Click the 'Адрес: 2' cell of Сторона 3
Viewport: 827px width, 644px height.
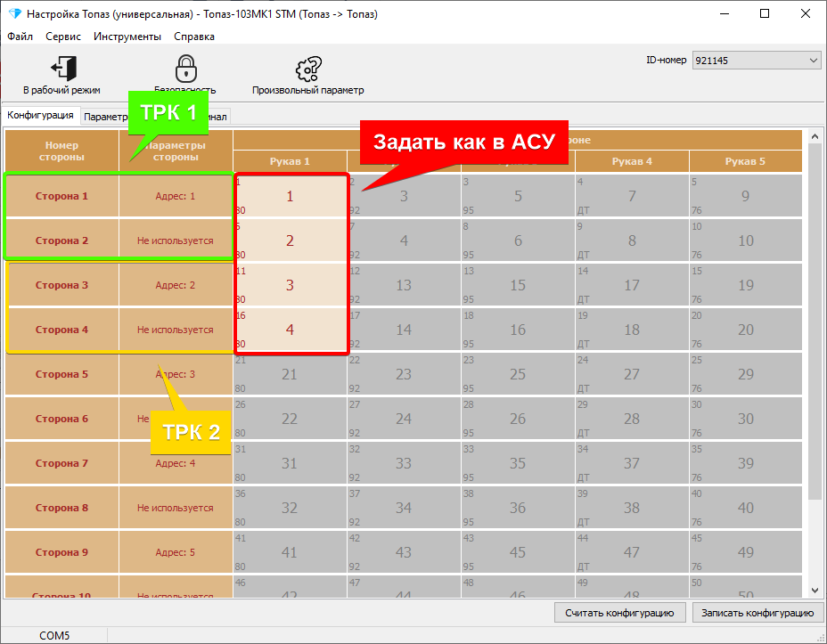pos(176,285)
